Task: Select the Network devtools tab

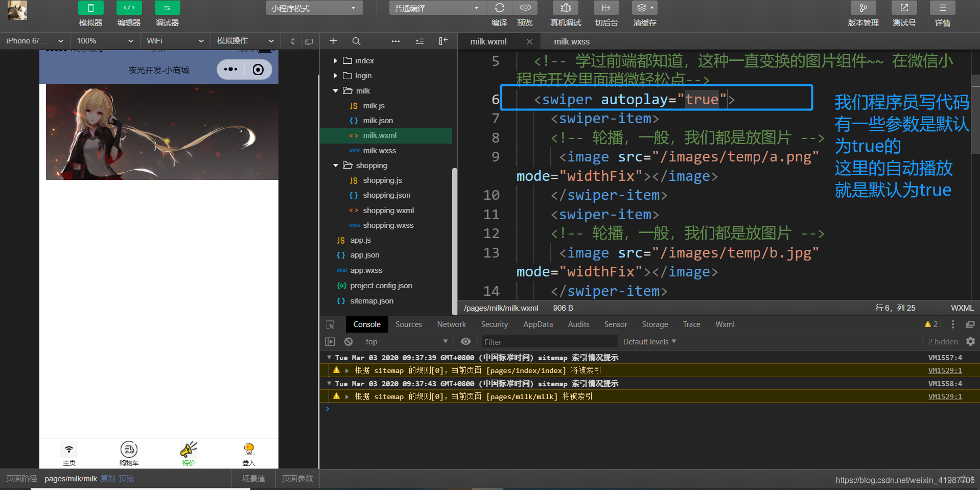Action: coord(452,324)
